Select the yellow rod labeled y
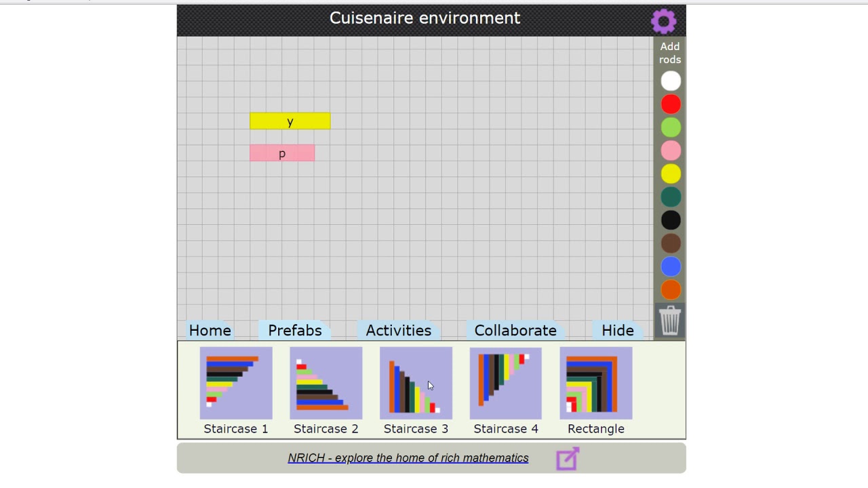The width and height of the screenshot is (868, 488). (x=290, y=121)
